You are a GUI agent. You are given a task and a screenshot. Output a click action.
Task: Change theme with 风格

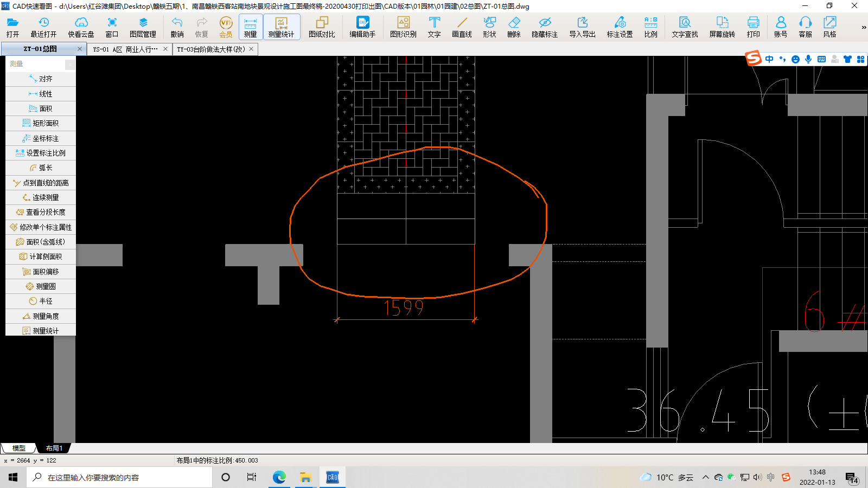click(829, 27)
